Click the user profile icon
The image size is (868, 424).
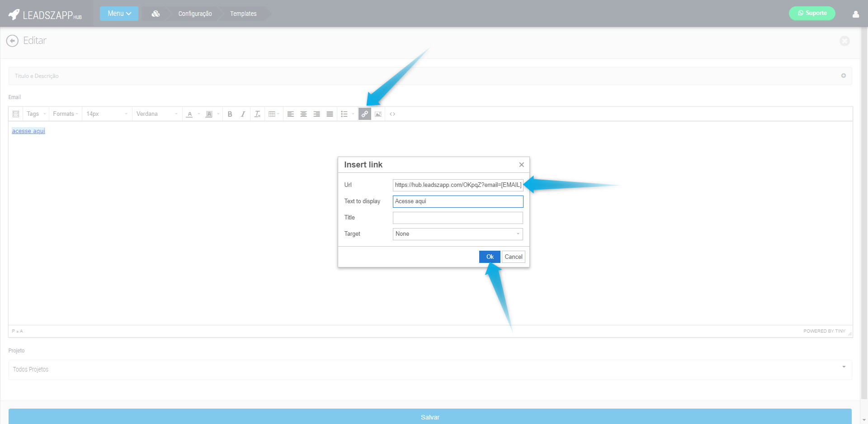click(x=855, y=14)
